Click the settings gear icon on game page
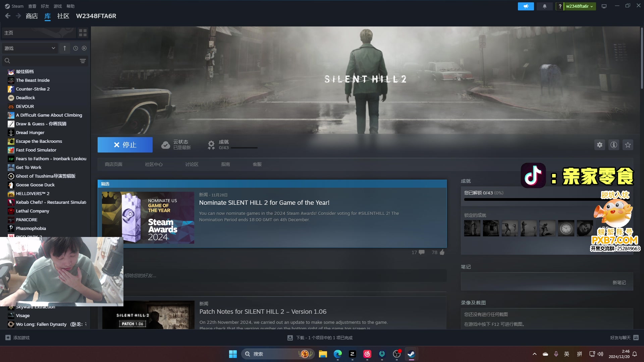This screenshot has height=362, width=644. [x=600, y=145]
